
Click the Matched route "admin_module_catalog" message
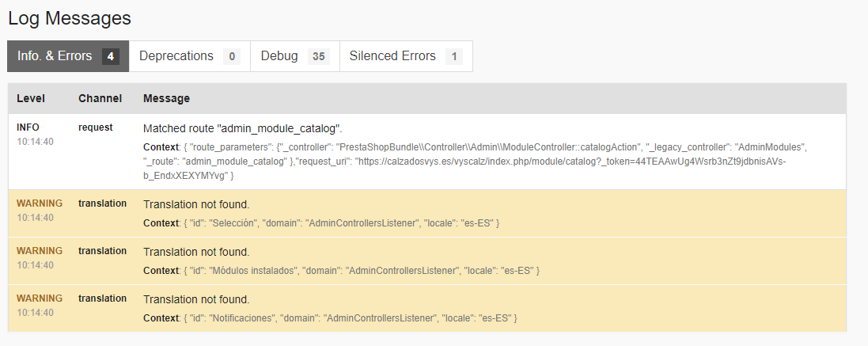243,128
